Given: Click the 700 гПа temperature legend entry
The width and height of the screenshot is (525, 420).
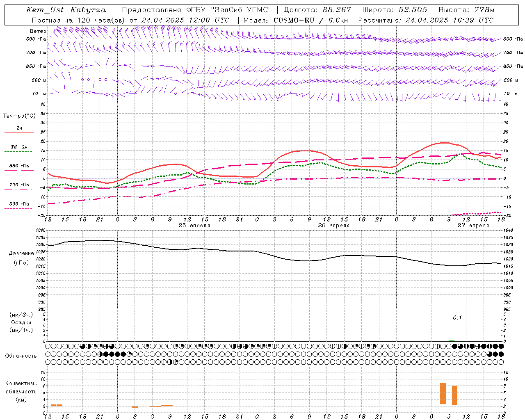Looking at the screenshot, I should tap(19, 185).
